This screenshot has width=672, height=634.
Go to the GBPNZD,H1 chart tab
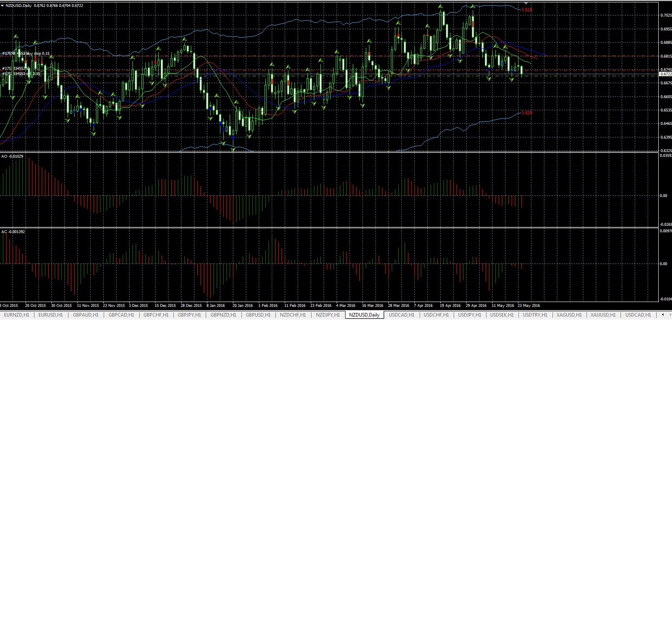point(223,315)
